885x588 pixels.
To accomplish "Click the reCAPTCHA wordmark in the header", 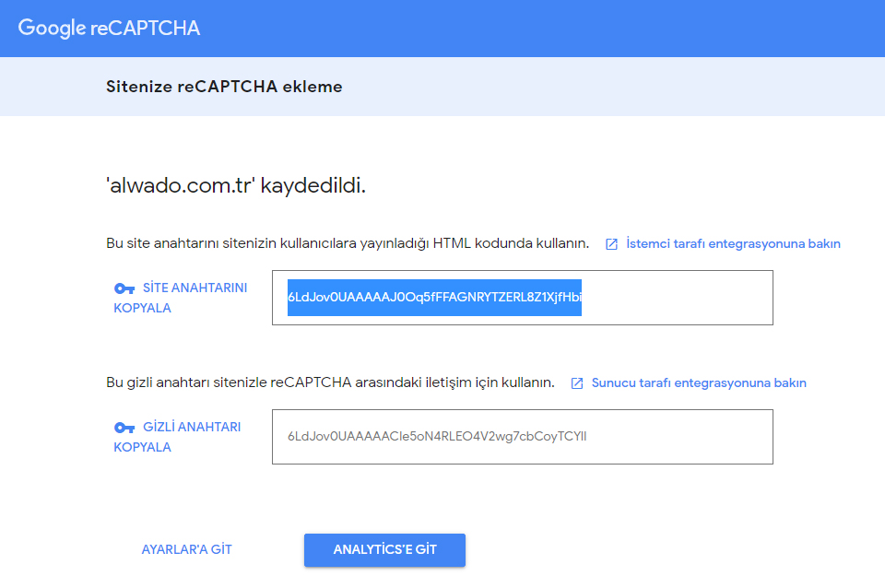I will click(145, 29).
